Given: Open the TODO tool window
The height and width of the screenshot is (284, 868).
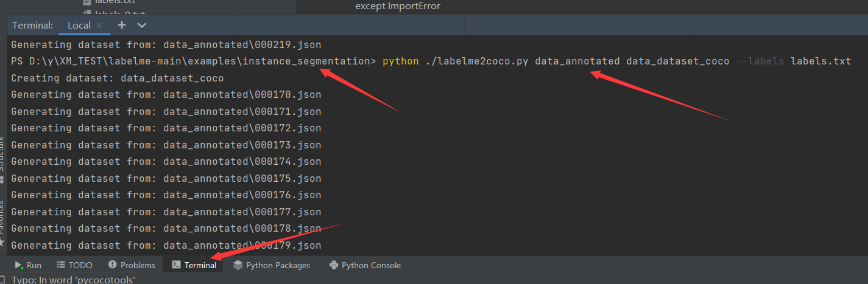Looking at the screenshot, I should 74,265.
